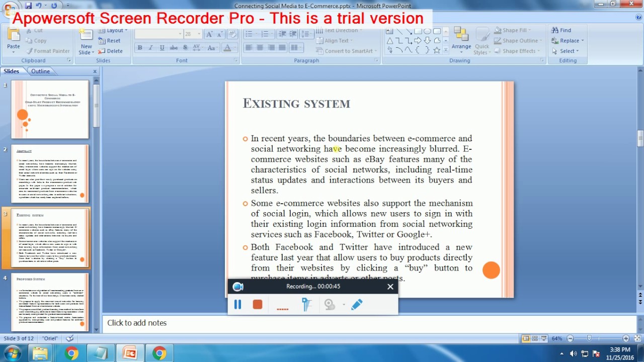Open the Arrange menu

(461, 40)
